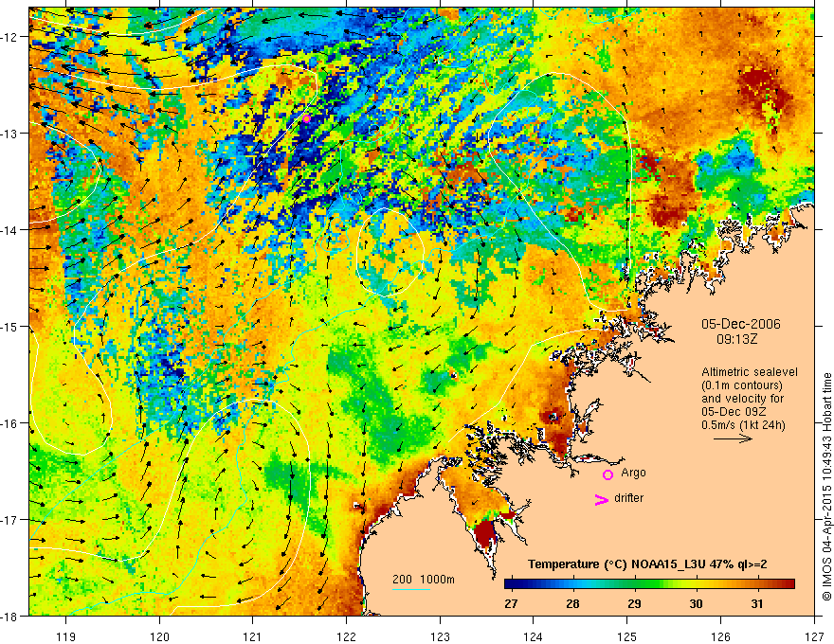The width and height of the screenshot is (834, 644).
Task: Click the longitude axis label 124
Action: click(534, 636)
